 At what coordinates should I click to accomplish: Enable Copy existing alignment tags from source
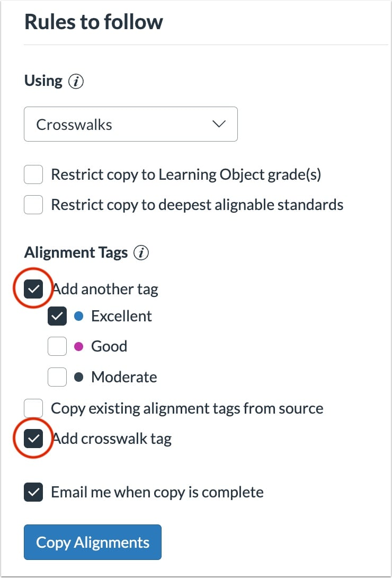pyautogui.click(x=33, y=408)
